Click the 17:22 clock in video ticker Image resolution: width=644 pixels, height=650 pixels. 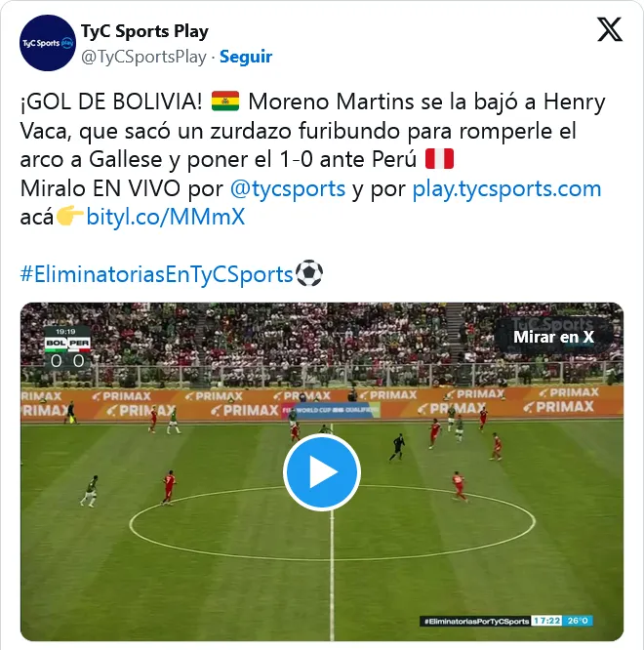[x=546, y=621]
